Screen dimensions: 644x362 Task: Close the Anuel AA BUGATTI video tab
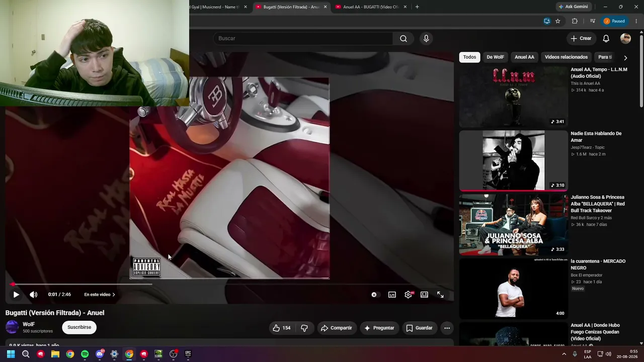tap(405, 7)
